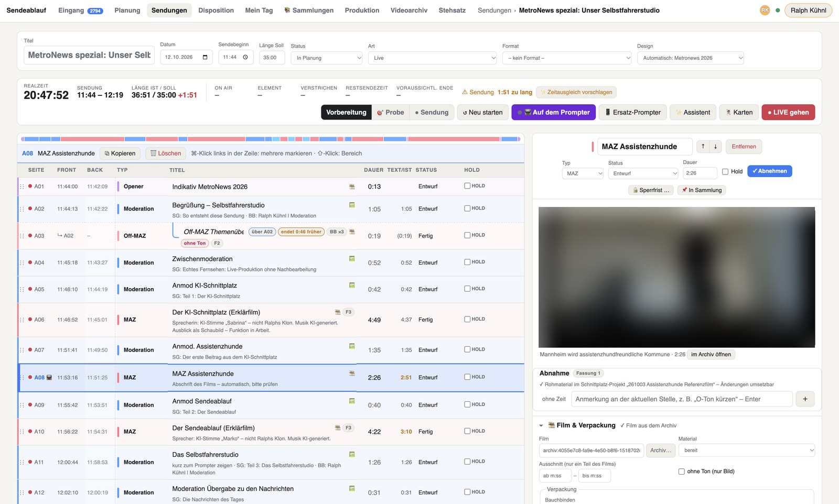This screenshot has width=839, height=504.
Task: Click the rundown timeline overview bar
Action: pyautogui.click(x=271, y=139)
